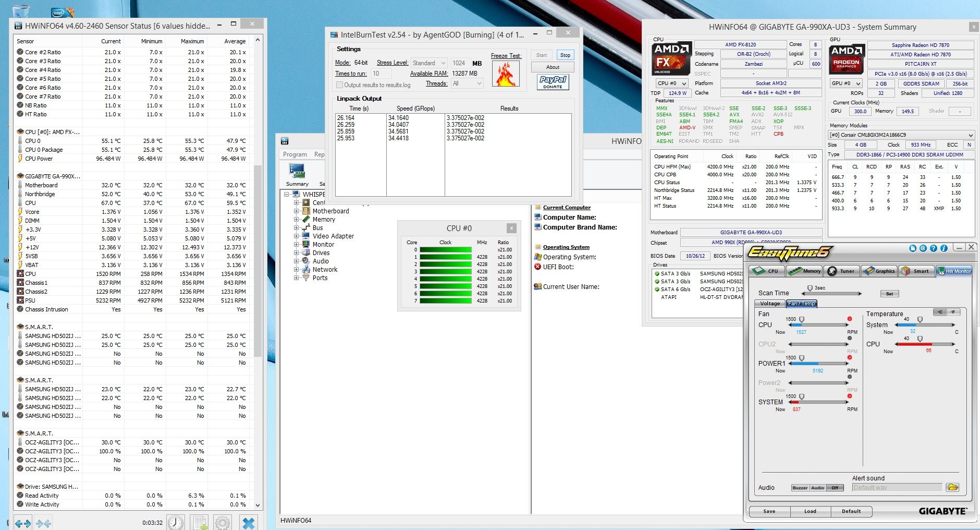Click the Scan Time slider handle
980x530 pixels.
coord(810,288)
